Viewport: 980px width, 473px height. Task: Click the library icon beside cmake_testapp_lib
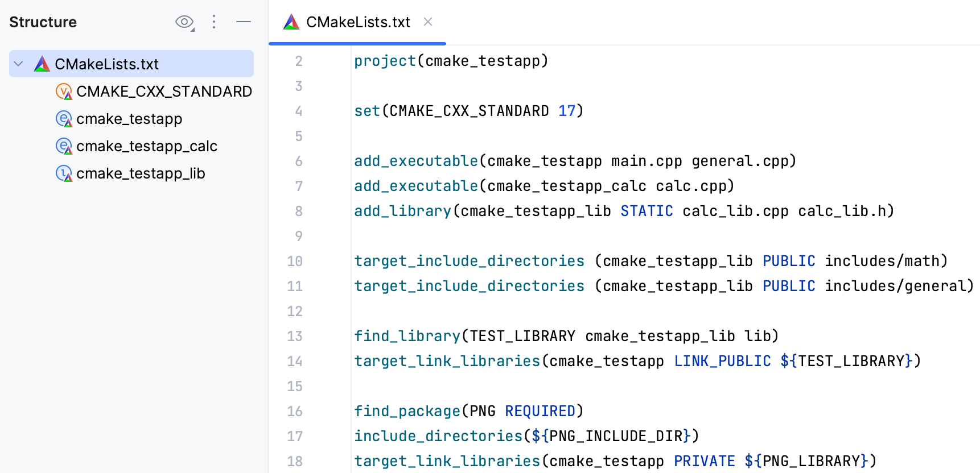[x=64, y=173]
